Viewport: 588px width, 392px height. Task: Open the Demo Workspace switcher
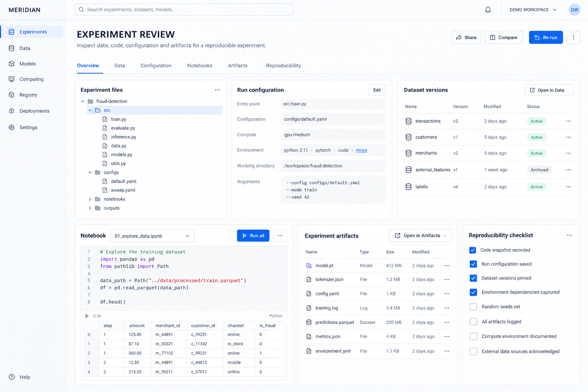click(533, 10)
